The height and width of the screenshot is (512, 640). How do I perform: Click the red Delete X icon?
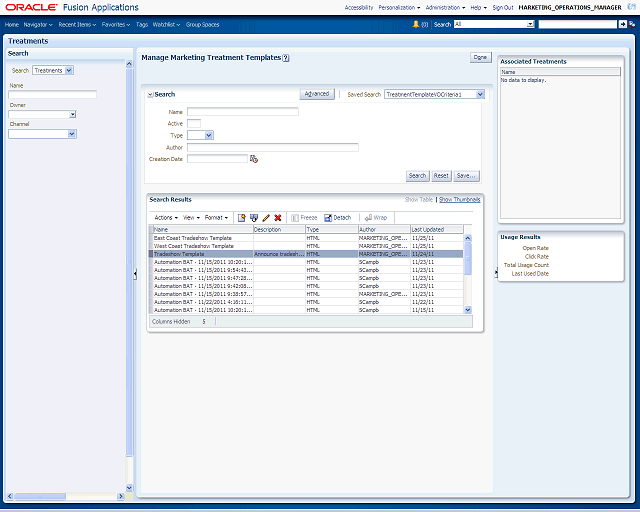click(x=278, y=218)
